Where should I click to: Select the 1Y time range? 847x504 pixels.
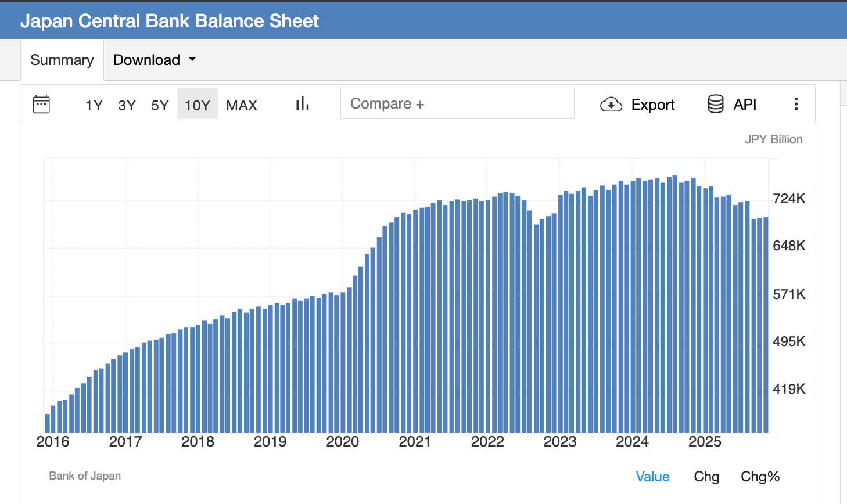93,105
